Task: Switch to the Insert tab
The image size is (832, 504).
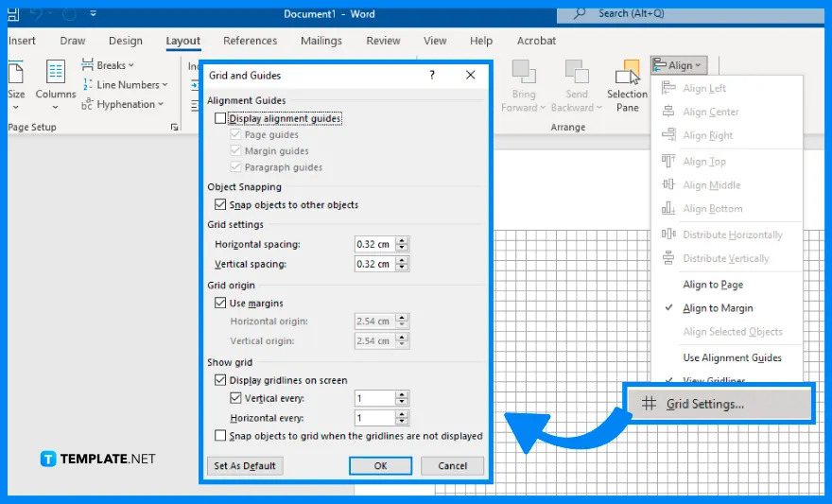Action: [x=22, y=41]
